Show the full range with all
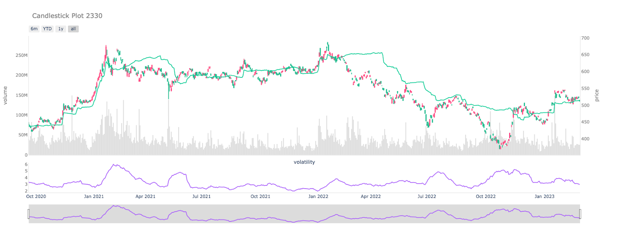The height and width of the screenshot is (252, 644). point(73,29)
